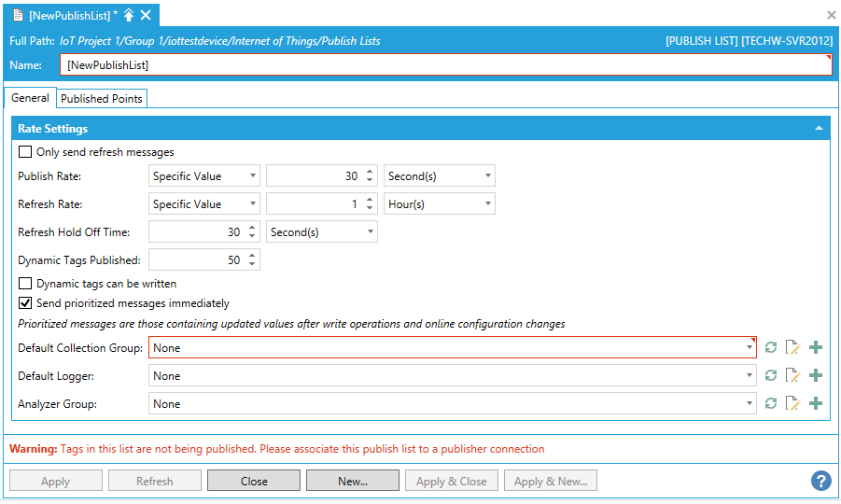Click the edit icon for Default Collection Group
Image resolution: width=841 pixels, height=504 pixels.
793,348
